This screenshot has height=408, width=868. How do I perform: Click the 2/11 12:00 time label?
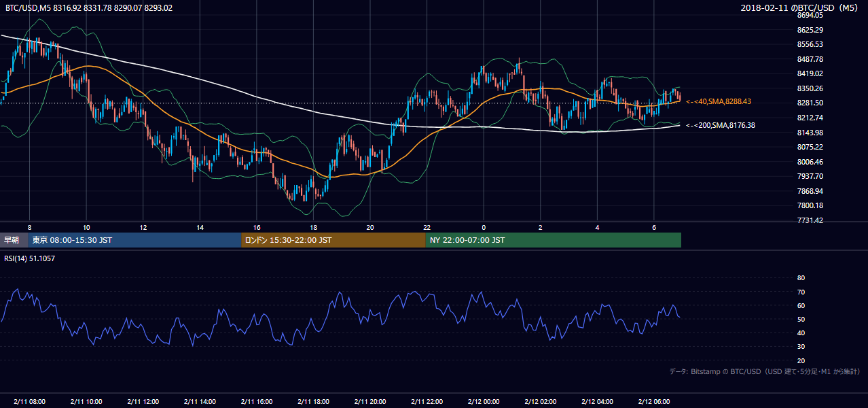[143, 401]
